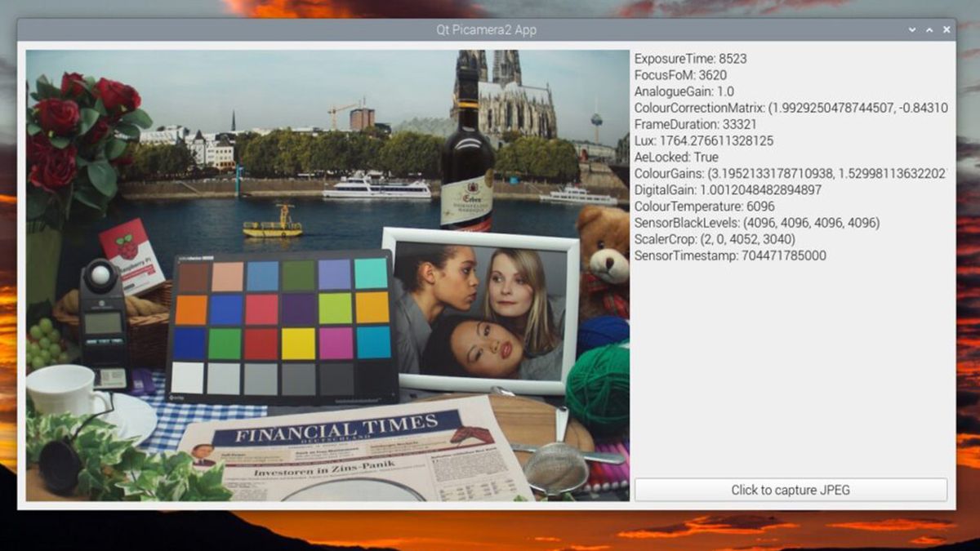The image size is (980, 551).
Task: Close the Qt Picamera2 App window
Action: coord(947,29)
